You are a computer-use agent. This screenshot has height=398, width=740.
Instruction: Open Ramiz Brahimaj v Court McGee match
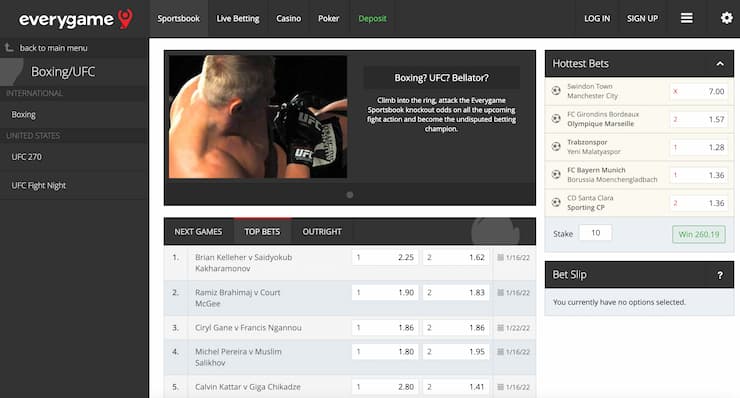pos(237,298)
